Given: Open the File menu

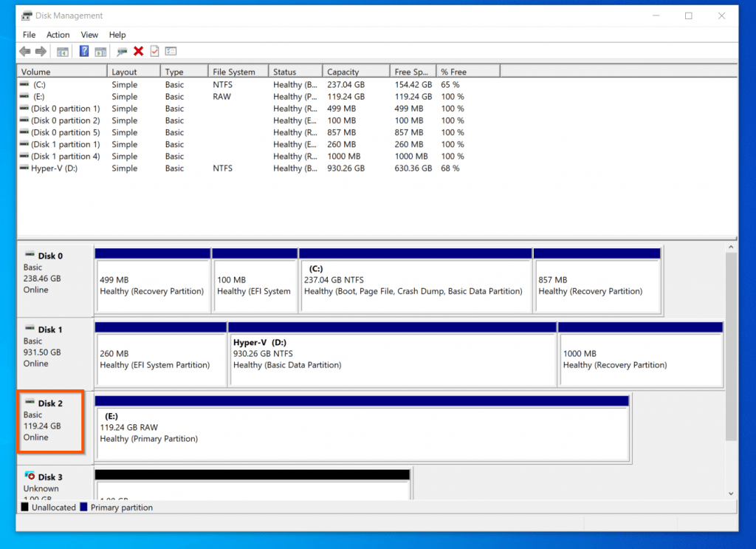Looking at the screenshot, I should (x=28, y=35).
